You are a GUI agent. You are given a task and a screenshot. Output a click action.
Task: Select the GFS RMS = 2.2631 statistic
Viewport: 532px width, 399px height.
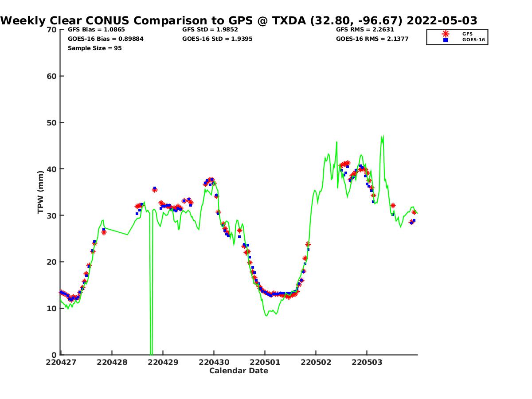pyautogui.click(x=365, y=30)
